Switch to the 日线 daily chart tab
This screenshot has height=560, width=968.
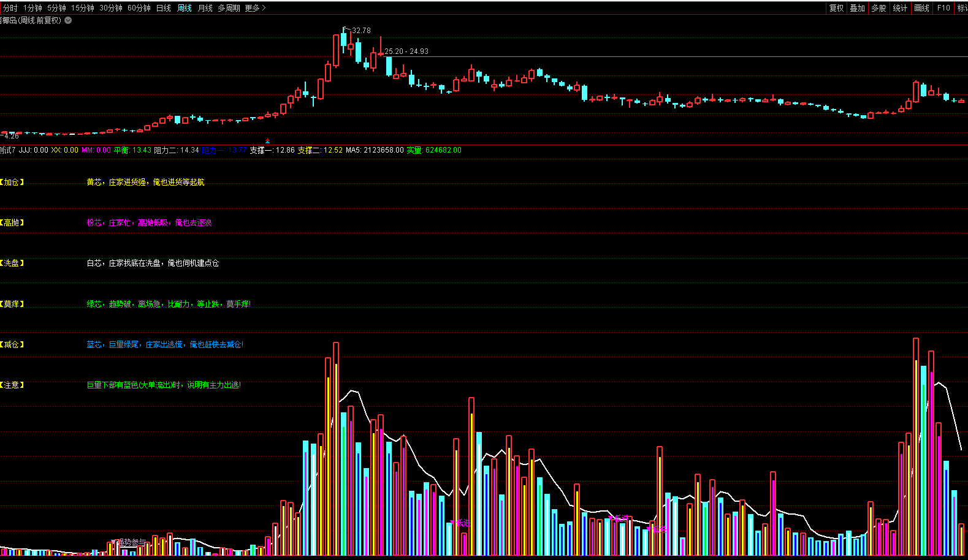coord(164,8)
